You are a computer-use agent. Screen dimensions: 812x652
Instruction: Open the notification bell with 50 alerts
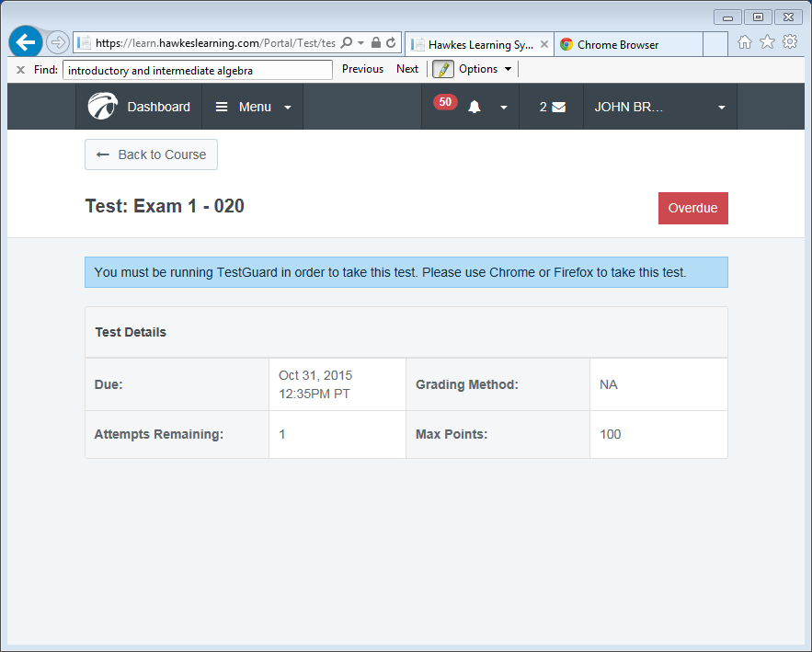click(x=474, y=106)
